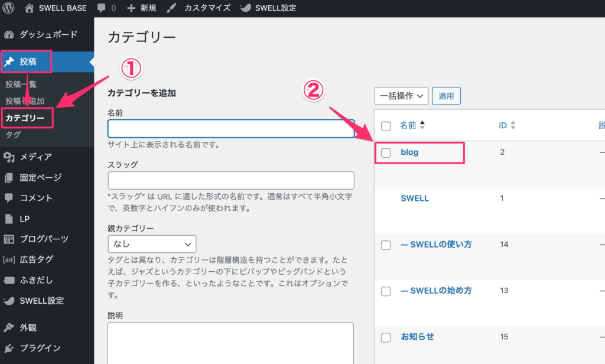The image size is (605, 364).
Task: Open the Plugins plug icon
Action: pos(9,348)
